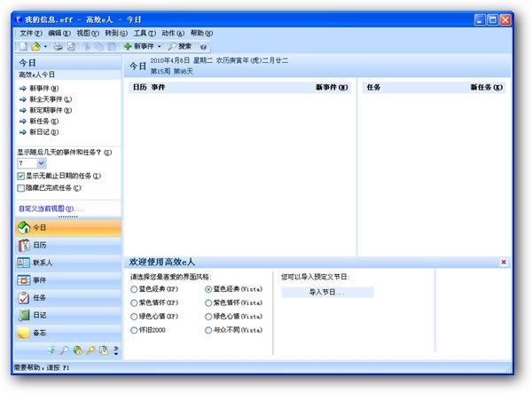The height and width of the screenshot is (393, 532).
Task: Select 任务 in the navigation pane
Action: (x=68, y=298)
